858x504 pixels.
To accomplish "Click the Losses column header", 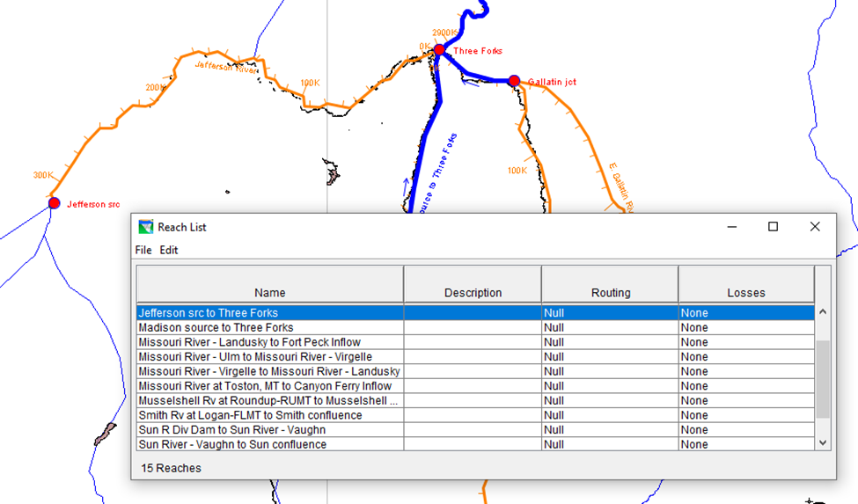I will coord(746,292).
